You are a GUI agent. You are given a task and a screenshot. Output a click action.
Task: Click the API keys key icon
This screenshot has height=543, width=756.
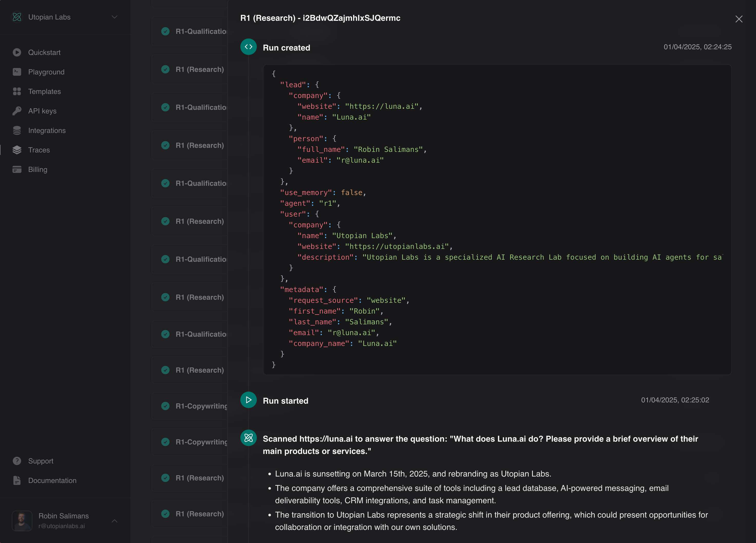(17, 111)
